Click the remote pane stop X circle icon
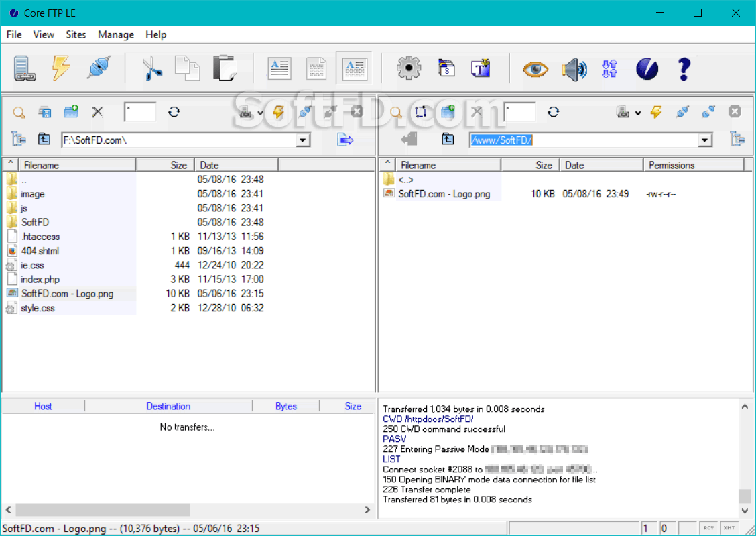This screenshot has width=756, height=536. click(735, 111)
